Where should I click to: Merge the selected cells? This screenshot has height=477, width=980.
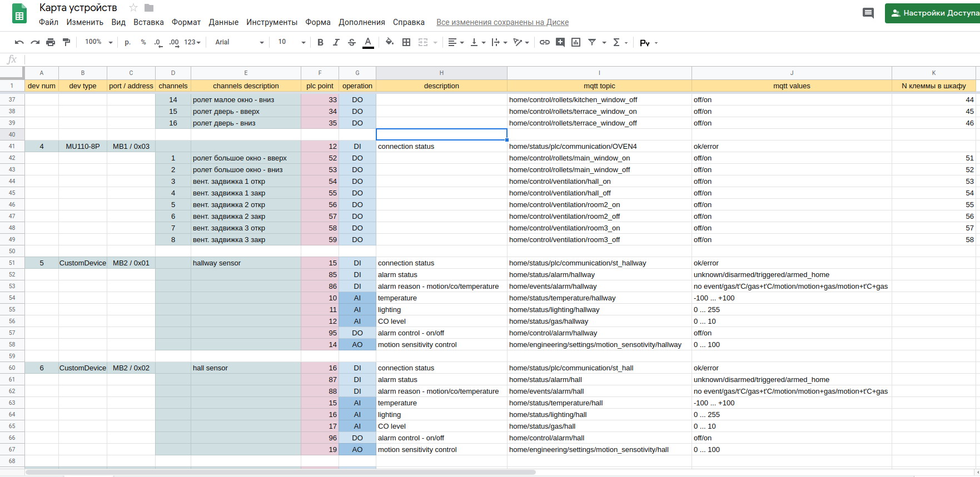pyautogui.click(x=423, y=42)
